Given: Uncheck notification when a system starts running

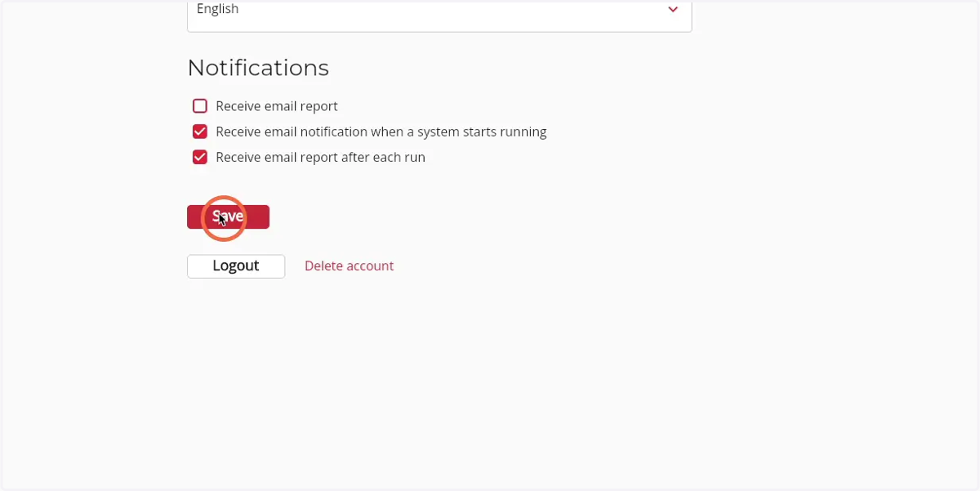Looking at the screenshot, I should (x=200, y=132).
